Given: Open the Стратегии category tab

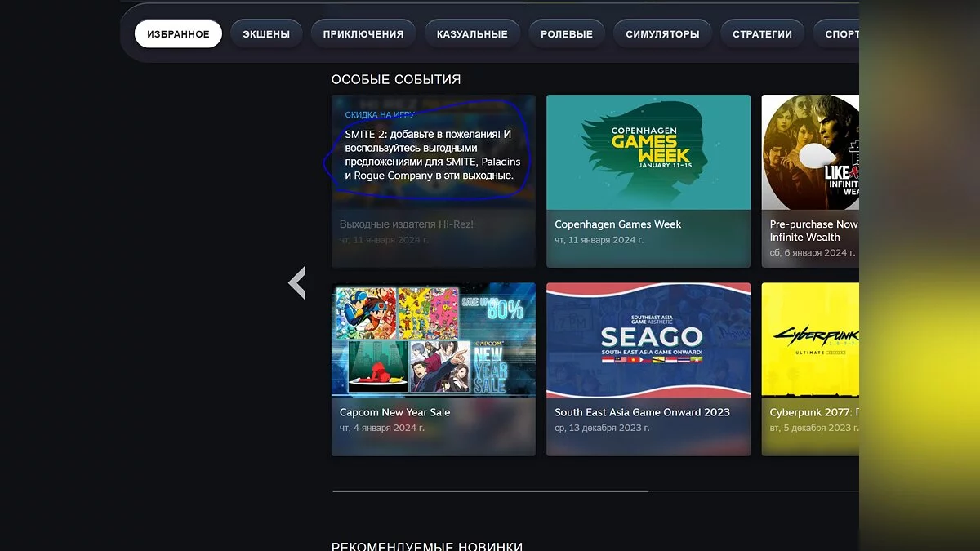Looking at the screenshot, I should (x=762, y=34).
